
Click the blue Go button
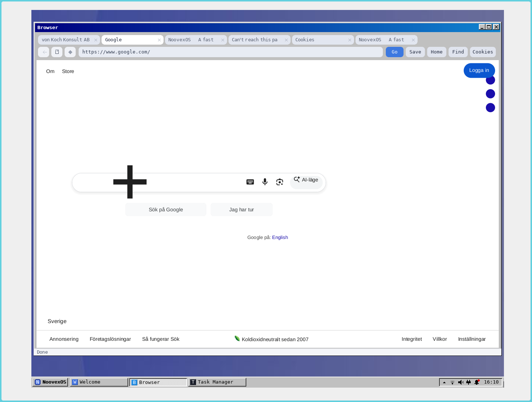click(x=395, y=52)
